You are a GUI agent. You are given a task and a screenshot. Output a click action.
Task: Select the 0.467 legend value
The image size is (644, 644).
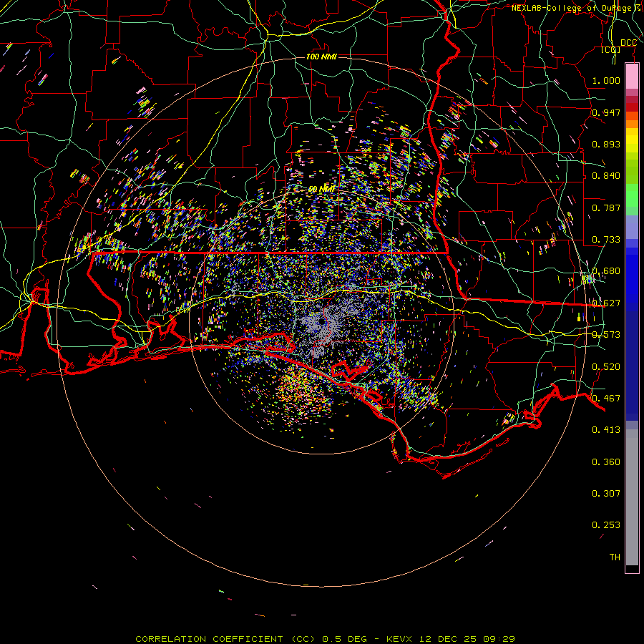click(x=606, y=399)
